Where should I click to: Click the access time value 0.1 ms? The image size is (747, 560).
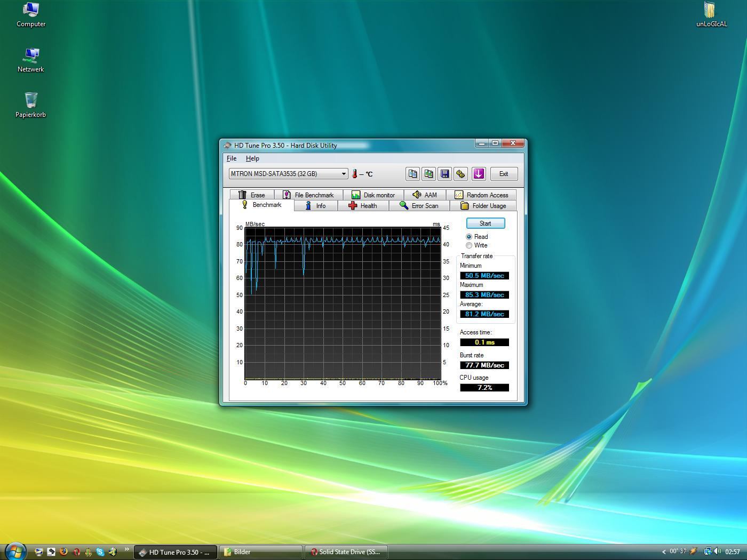coord(484,342)
